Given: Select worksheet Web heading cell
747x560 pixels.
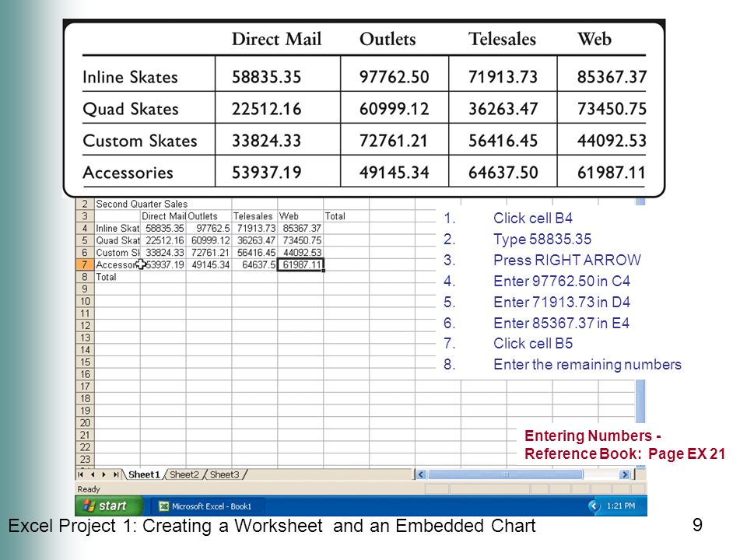Looking at the screenshot, I should pyautogui.click(x=300, y=216).
